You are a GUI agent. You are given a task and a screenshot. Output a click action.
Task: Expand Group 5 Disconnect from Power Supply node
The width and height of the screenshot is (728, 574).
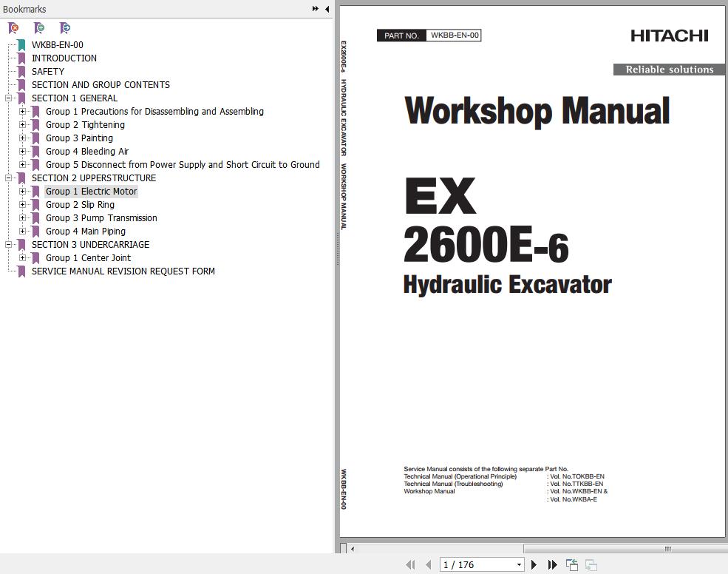tap(22, 164)
